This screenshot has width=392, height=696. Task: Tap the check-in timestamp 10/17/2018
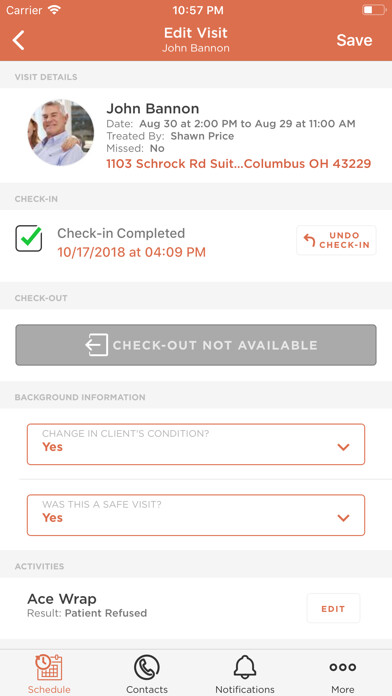tap(131, 252)
